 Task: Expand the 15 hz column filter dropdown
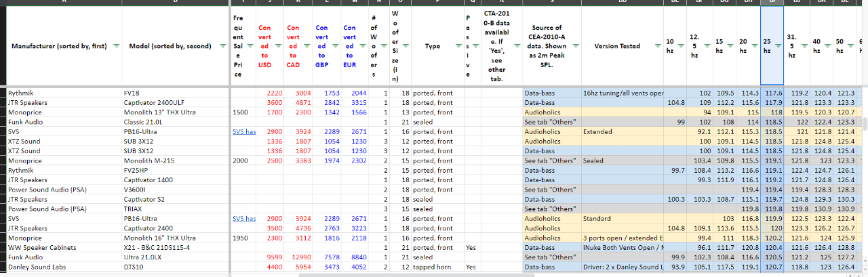[x=730, y=46]
